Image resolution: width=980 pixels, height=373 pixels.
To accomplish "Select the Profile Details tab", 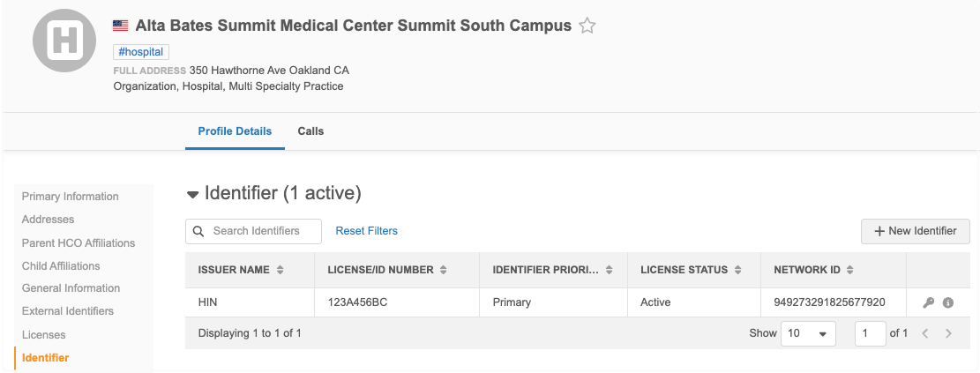I will click(x=235, y=131).
